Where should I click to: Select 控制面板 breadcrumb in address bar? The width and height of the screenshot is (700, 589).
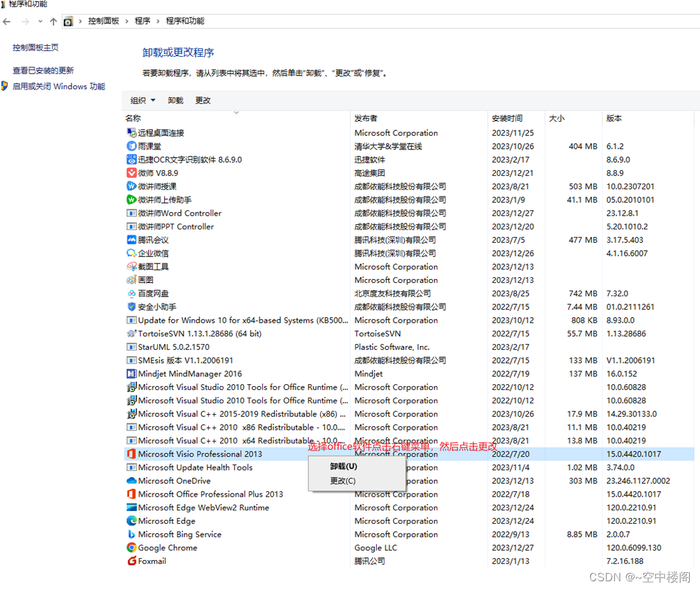pyautogui.click(x=104, y=21)
